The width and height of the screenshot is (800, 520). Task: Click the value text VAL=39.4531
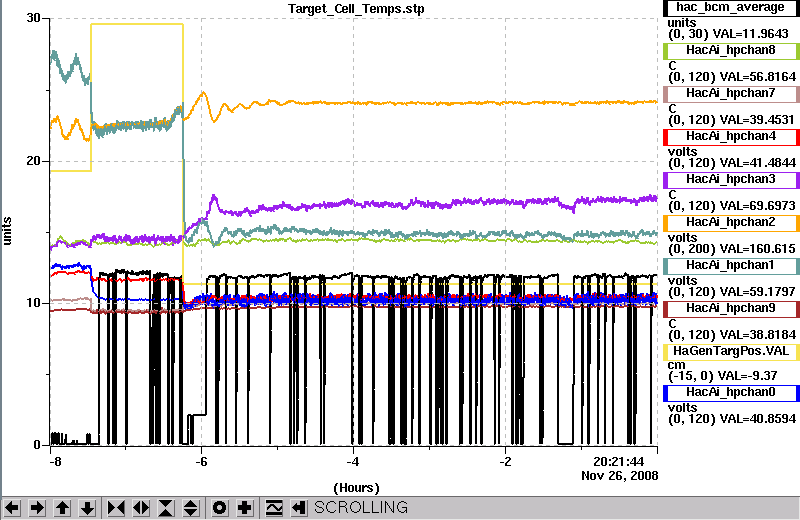[x=757, y=120]
